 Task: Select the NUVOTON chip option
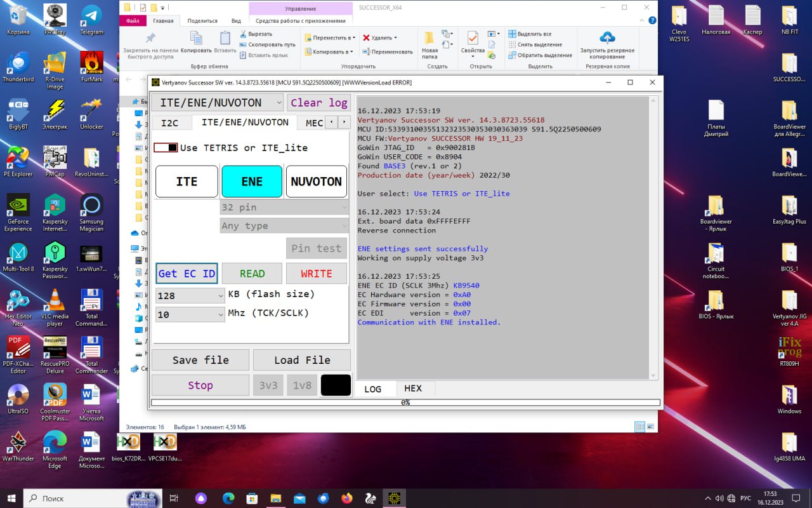tap(316, 182)
